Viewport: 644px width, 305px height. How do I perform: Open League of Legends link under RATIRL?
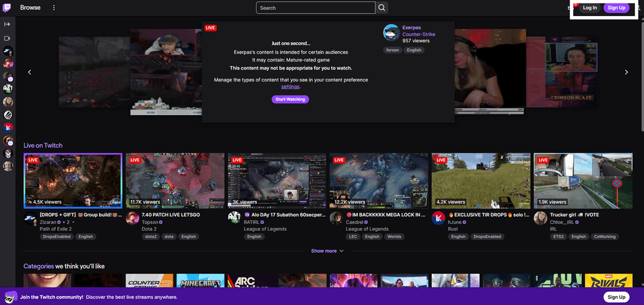265,229
